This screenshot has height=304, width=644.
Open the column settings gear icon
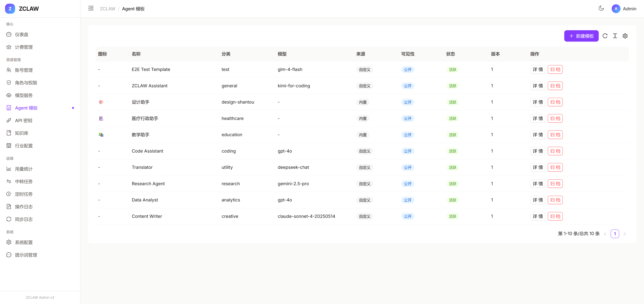[625, 36]
